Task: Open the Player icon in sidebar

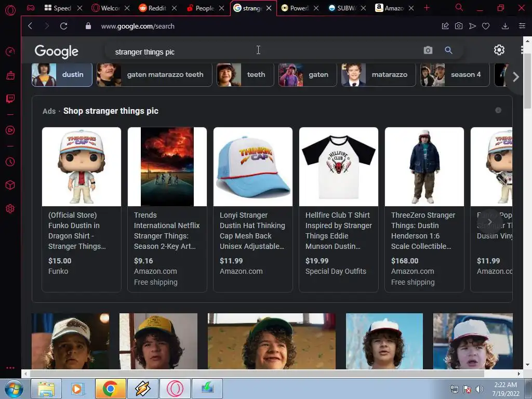Action: (x=10, y=130)
